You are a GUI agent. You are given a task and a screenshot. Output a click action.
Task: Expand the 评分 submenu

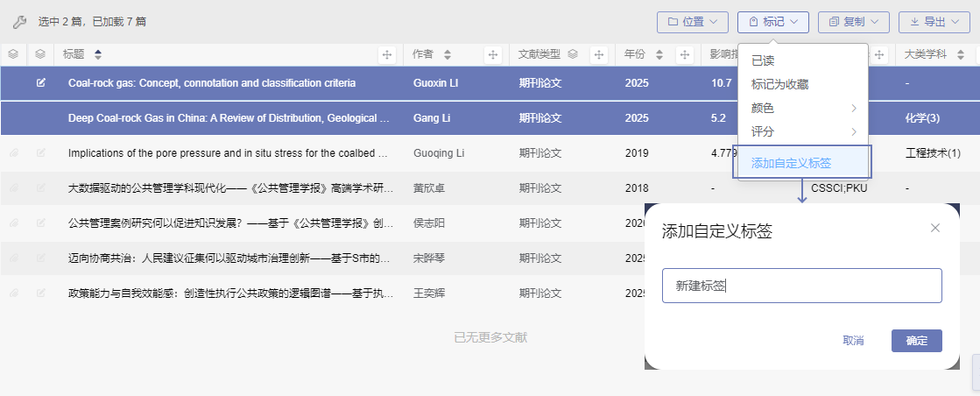click(x=803, y=132)
